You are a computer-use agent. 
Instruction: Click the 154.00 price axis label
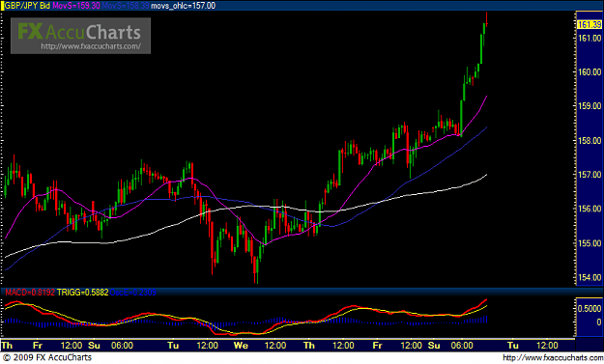click(590, 277)
